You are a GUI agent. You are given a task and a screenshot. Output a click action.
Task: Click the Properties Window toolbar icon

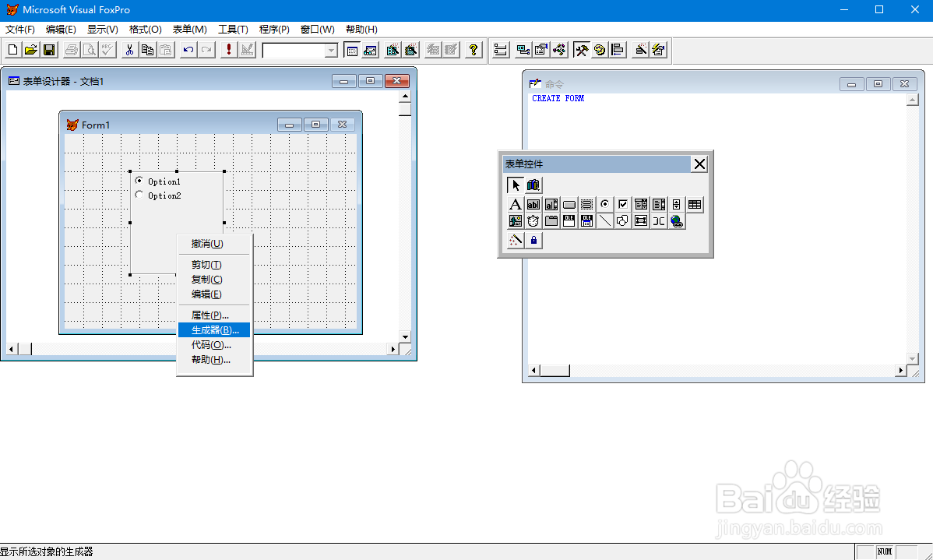[x=541, y=50]
